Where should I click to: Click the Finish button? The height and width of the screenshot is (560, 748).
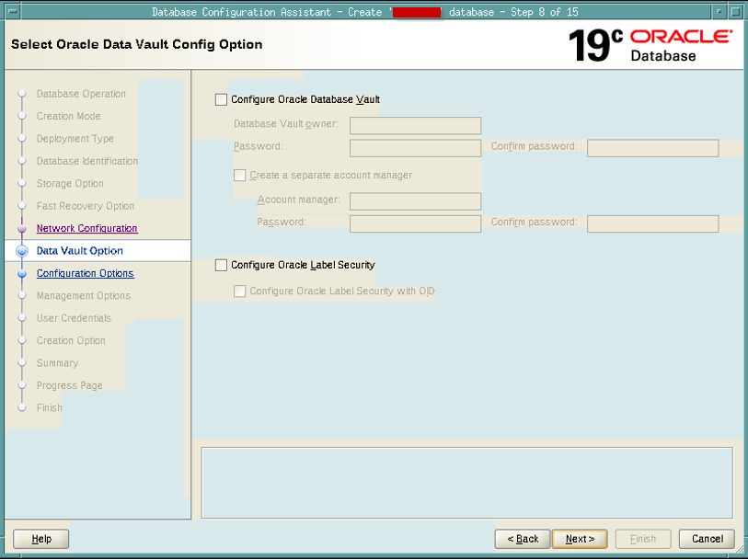pos(643,539)
